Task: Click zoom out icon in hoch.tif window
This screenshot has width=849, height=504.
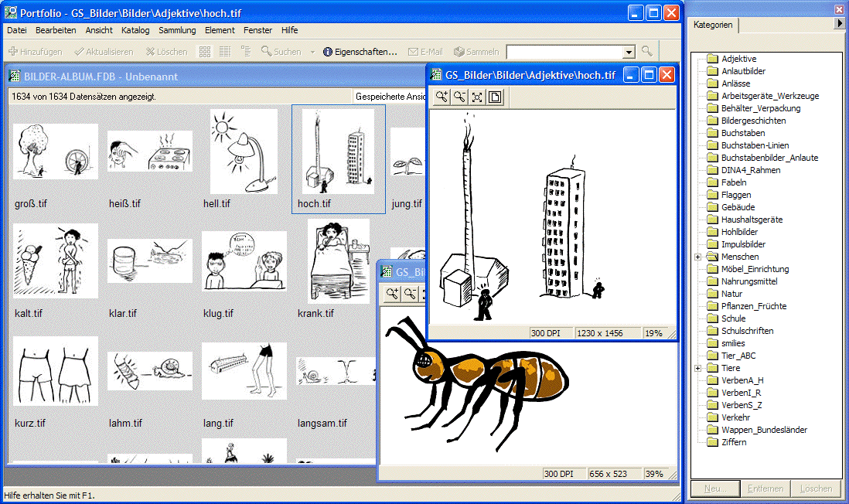Action: (x=459, y=97)
